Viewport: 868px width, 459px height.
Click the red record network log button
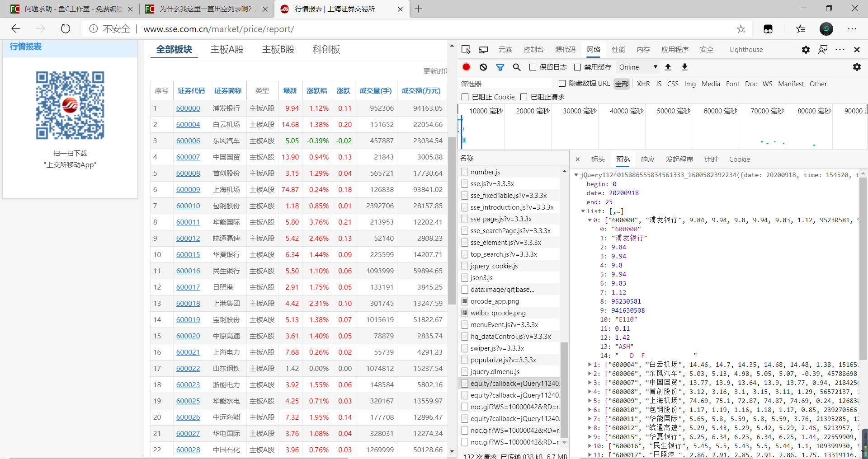467,67
